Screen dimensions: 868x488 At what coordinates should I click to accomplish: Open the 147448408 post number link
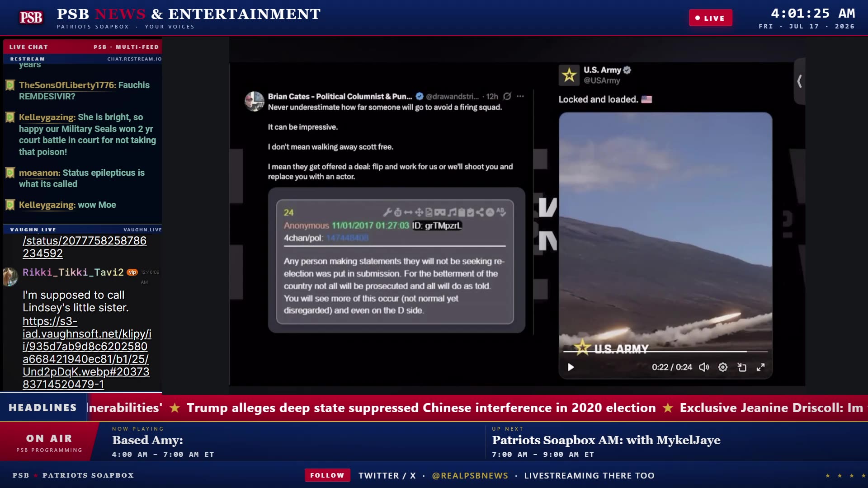coord(347,238)
